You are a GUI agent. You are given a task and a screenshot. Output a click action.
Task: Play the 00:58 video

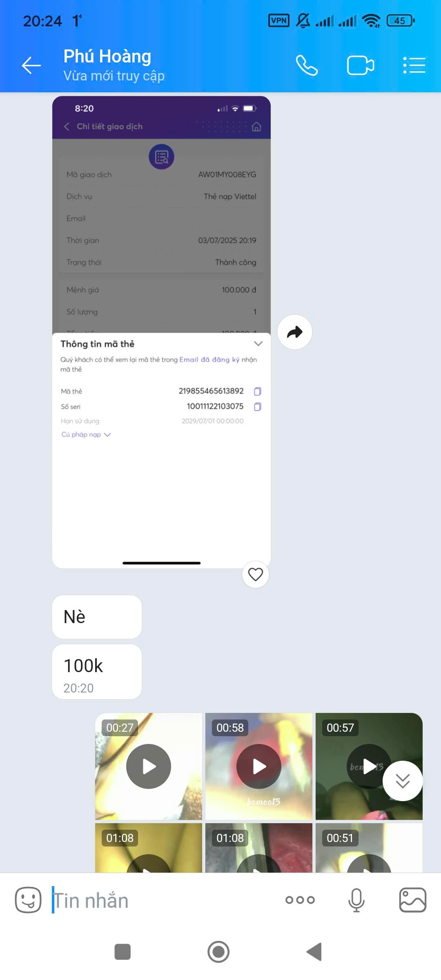coord(259,766)
